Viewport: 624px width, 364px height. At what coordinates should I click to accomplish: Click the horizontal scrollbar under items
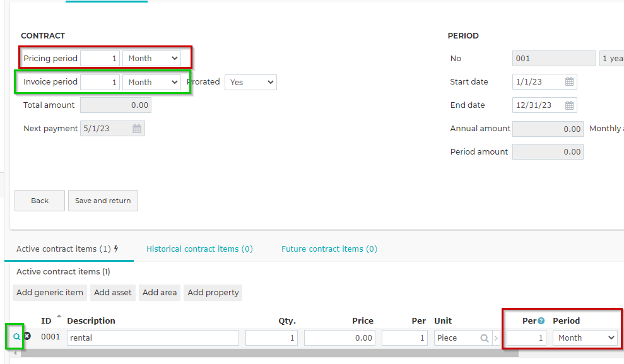click(269, 353)
